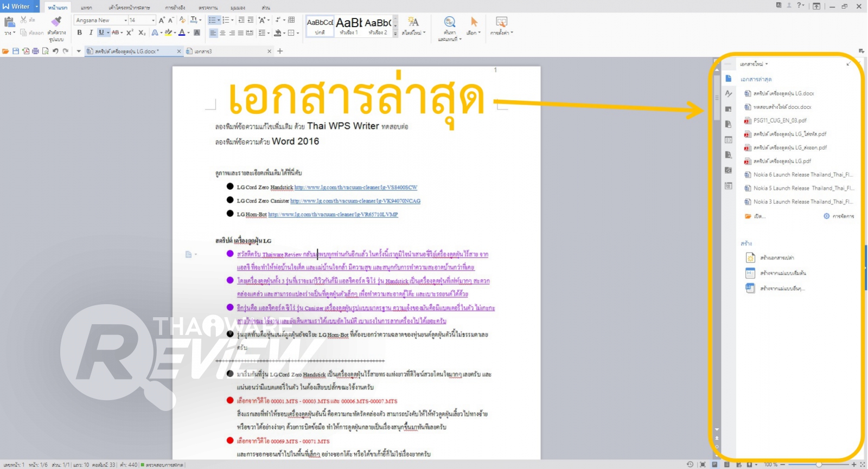Image resolution: width=868 pixels, height=469 pixels.
Task: Click the Open folder icon in quick access bar
Action: 5,51
